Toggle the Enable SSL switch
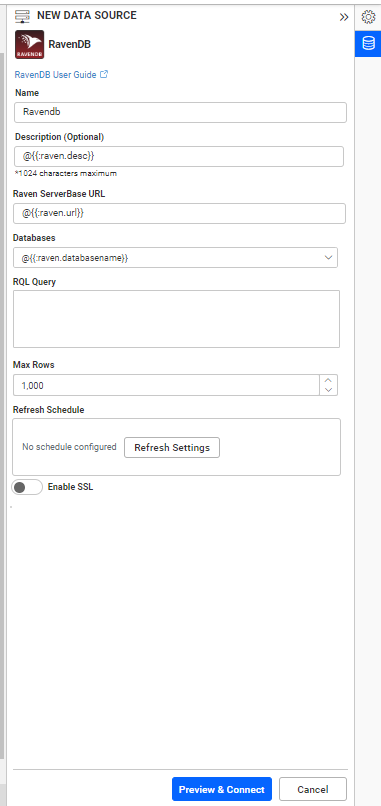 click(27, 487)
